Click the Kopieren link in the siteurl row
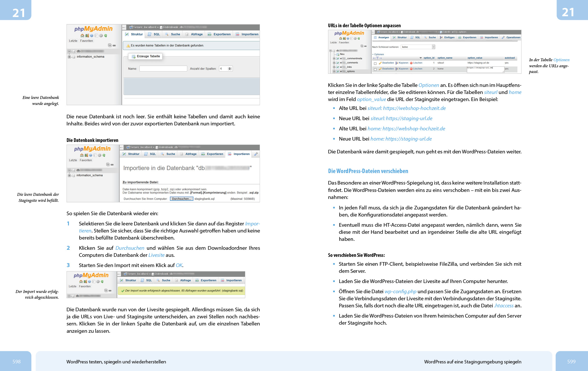 [x=403, y=63]
